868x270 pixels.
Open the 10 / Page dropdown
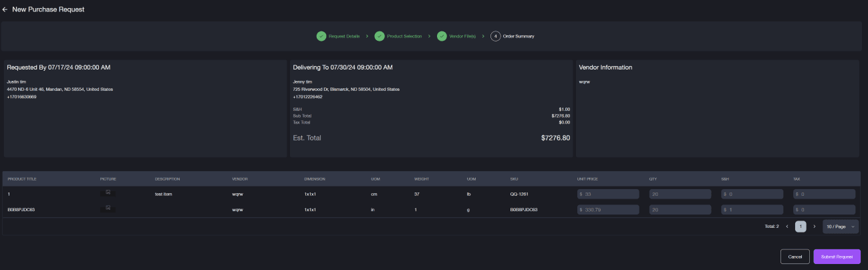pyautogui.click(x=841, y=227)
